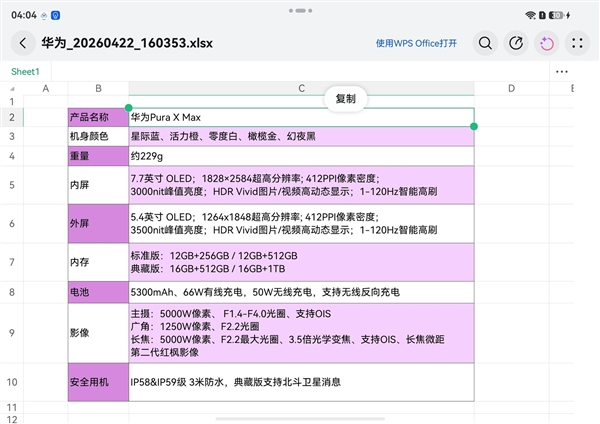Image resolution: width=600 pixels, height=424 pixels.
Task: Click 使用WPS Office打开 link
Action: (x=416, y=44)
